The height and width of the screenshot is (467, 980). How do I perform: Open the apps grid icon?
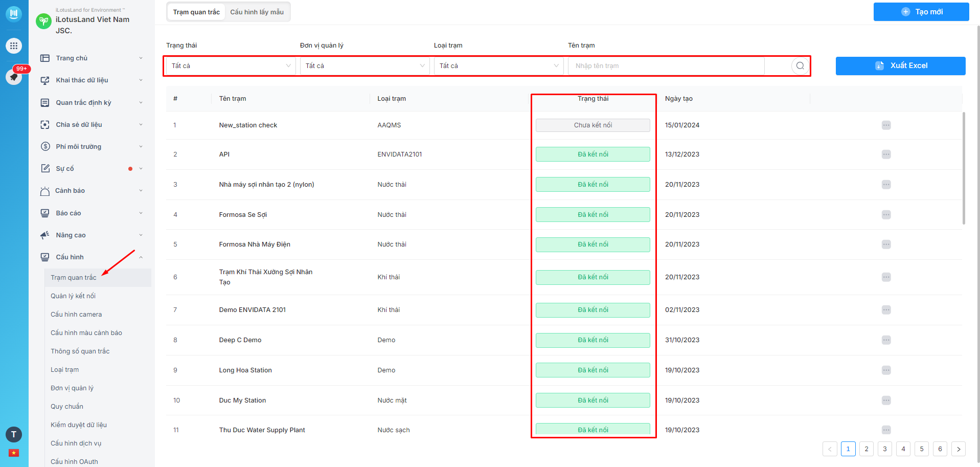coord(14,46)
